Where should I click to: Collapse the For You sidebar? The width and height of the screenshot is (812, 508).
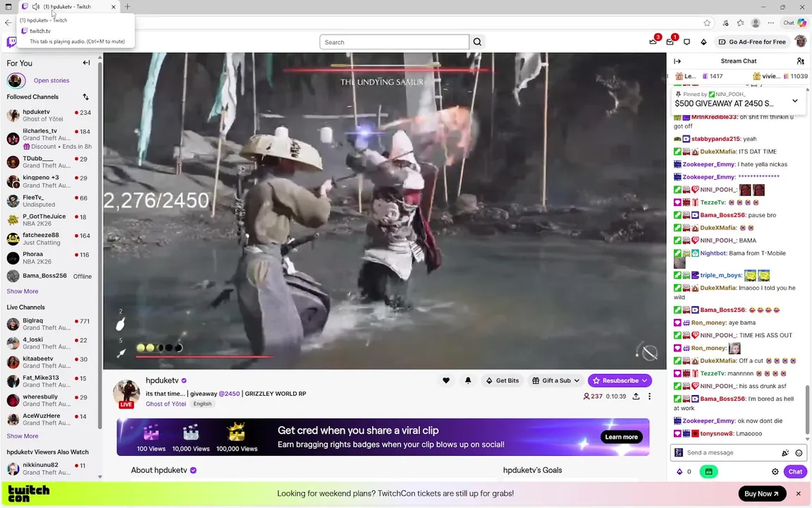(x=86, y=63)
